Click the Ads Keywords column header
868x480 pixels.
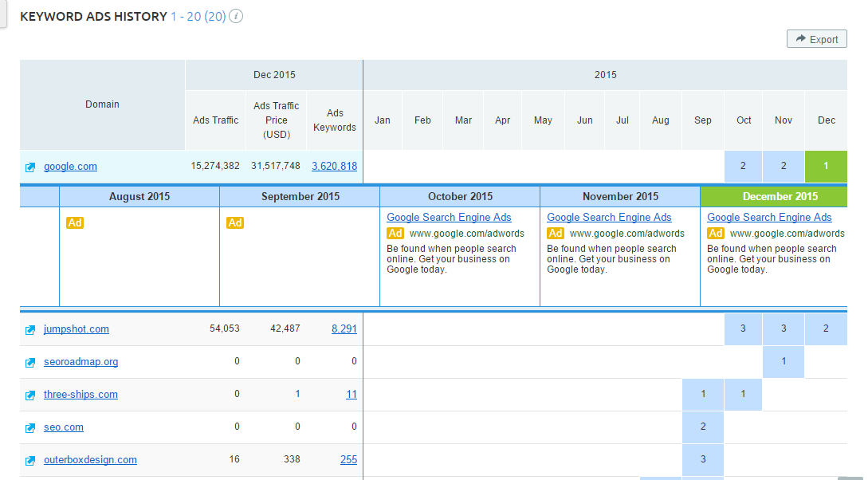pyautogui.click(x=334, y=120)
